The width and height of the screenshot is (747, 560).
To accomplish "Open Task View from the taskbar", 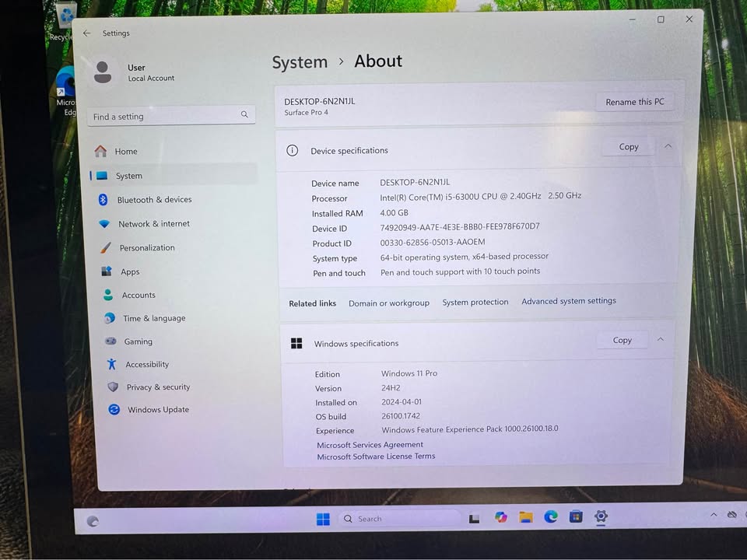I will tap(474, 519).
